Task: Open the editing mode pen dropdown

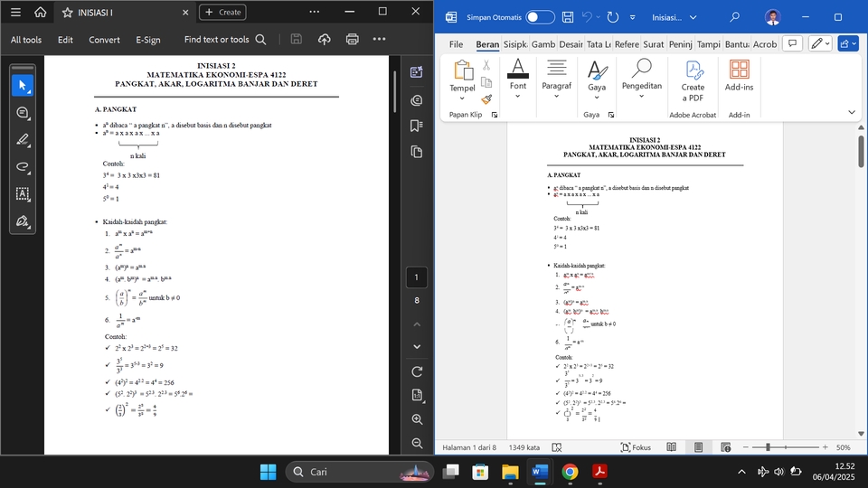Action: (x=820, y=43)
